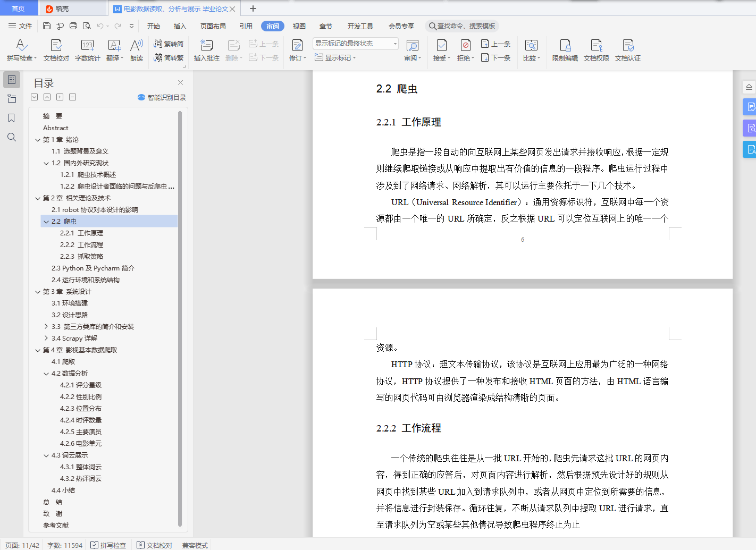Insert a comment with 插入批注
This screenshot has width=756, height=550.
point(207,50)
